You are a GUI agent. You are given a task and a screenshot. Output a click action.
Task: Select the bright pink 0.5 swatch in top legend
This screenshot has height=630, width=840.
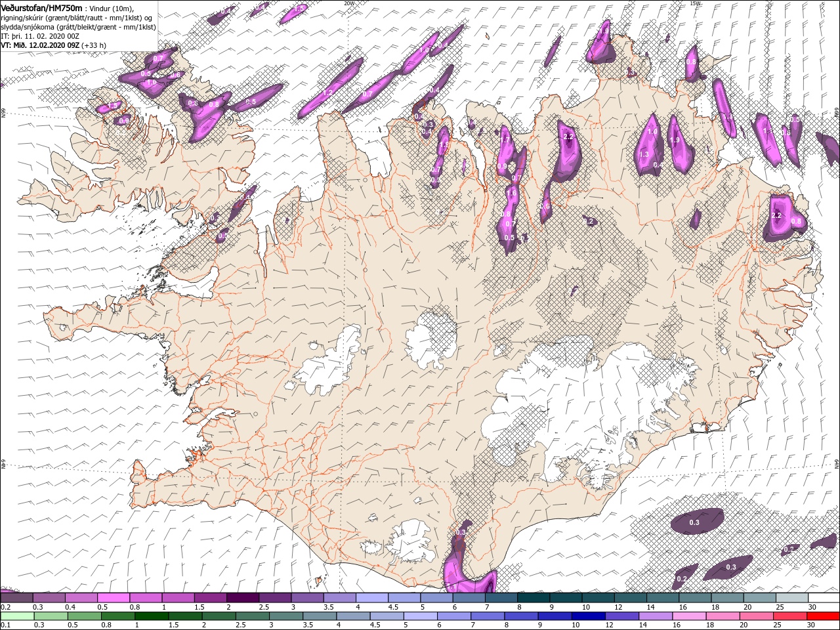(x=112, y=598)
